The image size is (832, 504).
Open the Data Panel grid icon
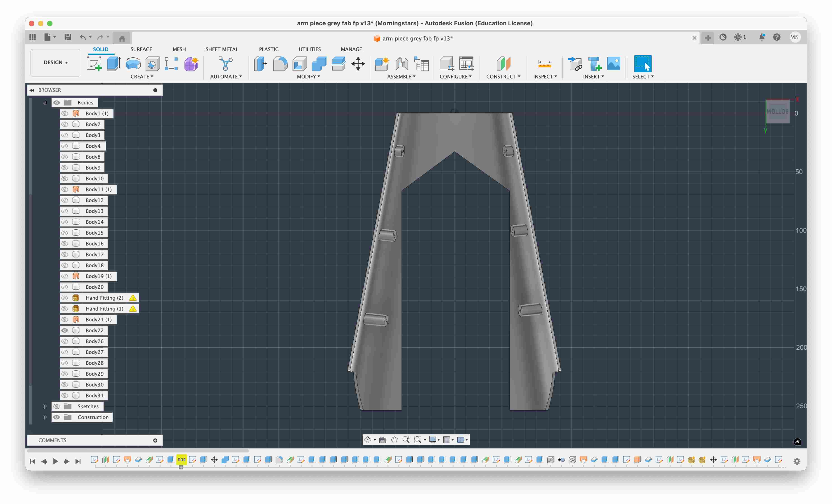pos(33,37)
